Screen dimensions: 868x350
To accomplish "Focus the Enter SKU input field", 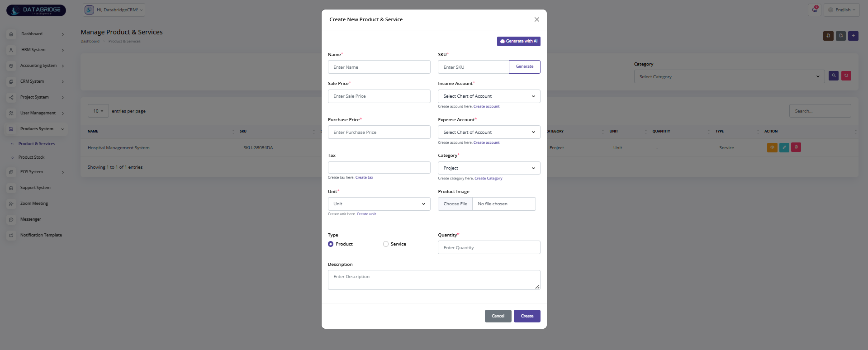I will (x=473, y=67).
